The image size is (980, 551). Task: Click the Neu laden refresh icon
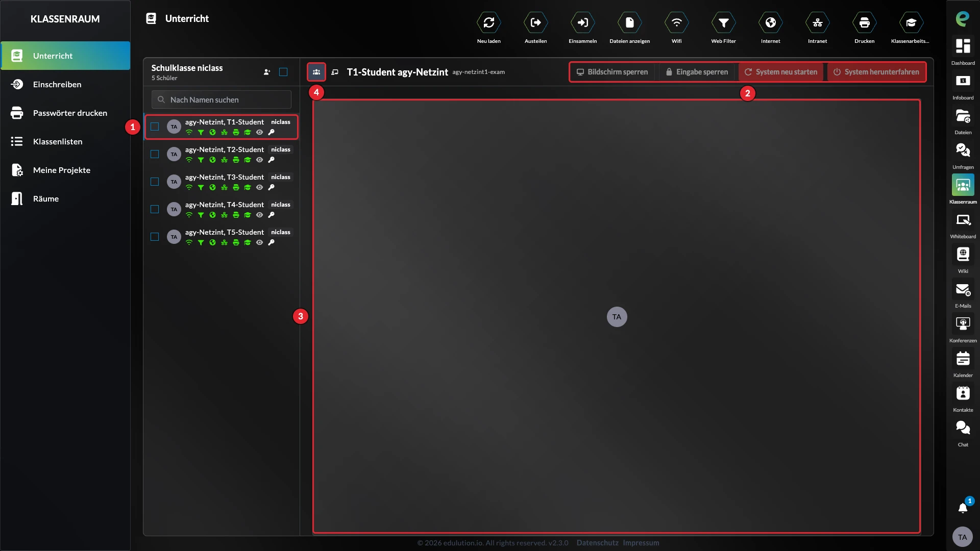(x=488, y=22)
